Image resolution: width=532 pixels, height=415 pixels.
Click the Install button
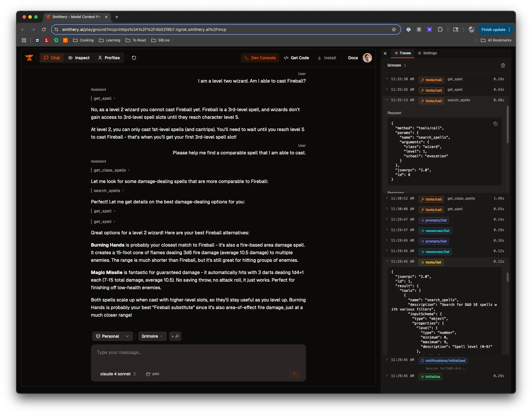click(327, 58)
